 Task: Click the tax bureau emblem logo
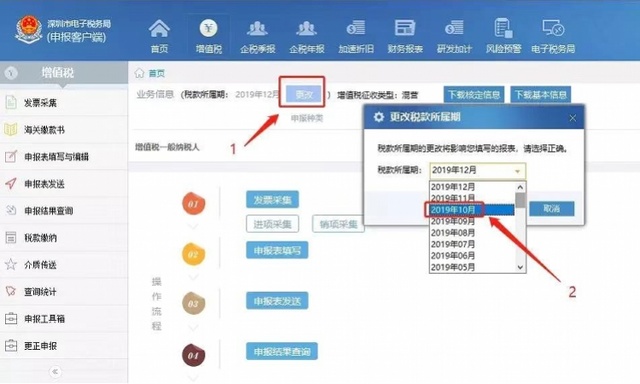[29, 29]
